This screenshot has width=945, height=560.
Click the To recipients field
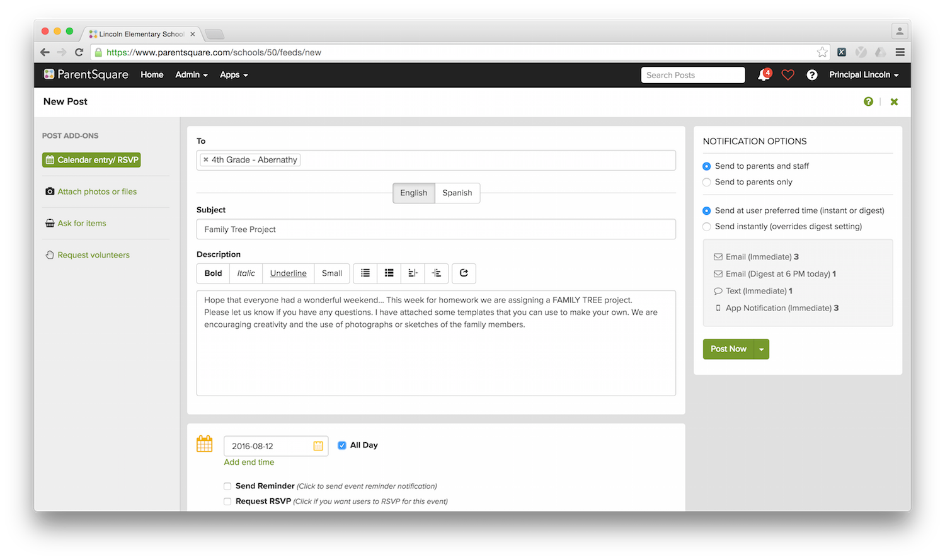pyautogui.click(x=436, y=160)
